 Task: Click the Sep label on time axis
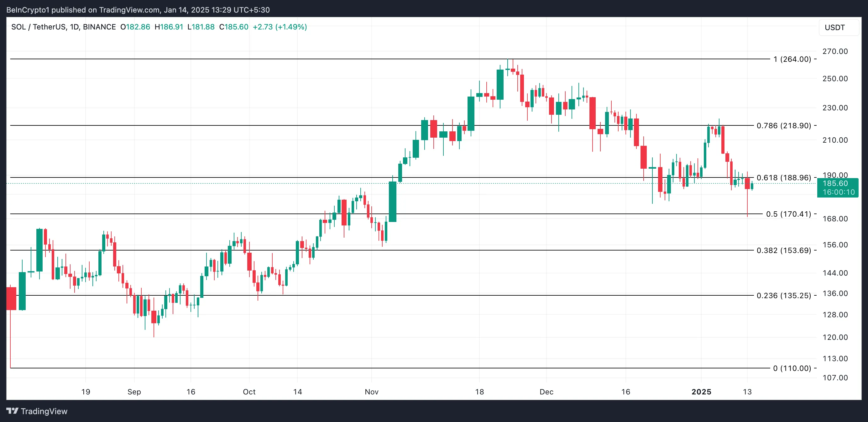pyautogui.click(x=134, y=392)
